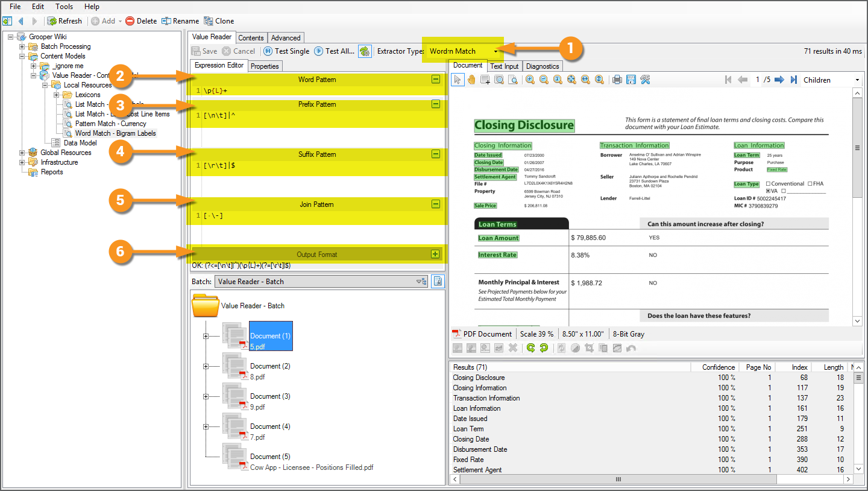Click the save image floppy icon

coord(631,80)
